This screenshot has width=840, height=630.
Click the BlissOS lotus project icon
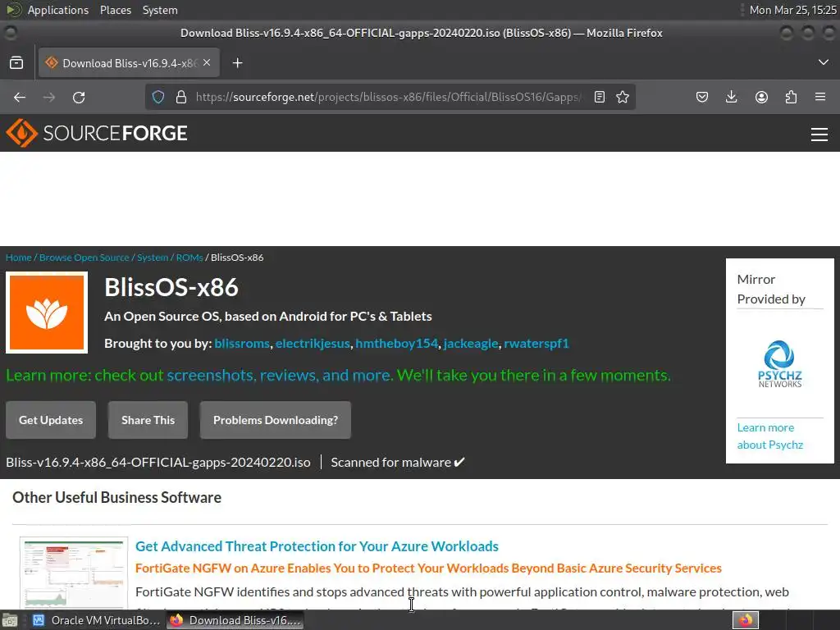(x=47, y=313)
